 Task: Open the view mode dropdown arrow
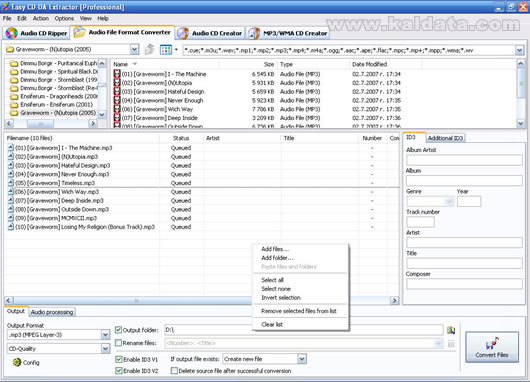click(176, 50)
